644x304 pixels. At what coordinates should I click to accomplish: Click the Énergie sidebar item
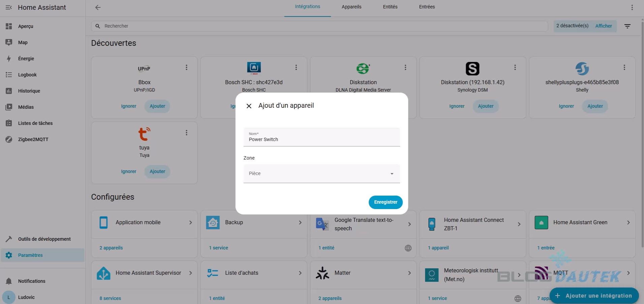tap(26, 59)
